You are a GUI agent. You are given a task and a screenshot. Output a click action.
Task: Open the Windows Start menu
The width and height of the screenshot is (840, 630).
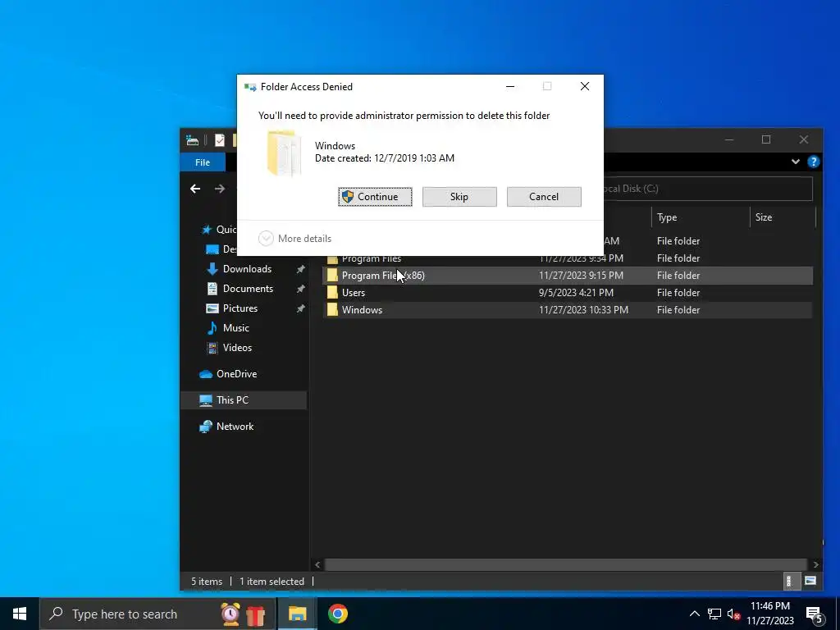pos(20,614)
